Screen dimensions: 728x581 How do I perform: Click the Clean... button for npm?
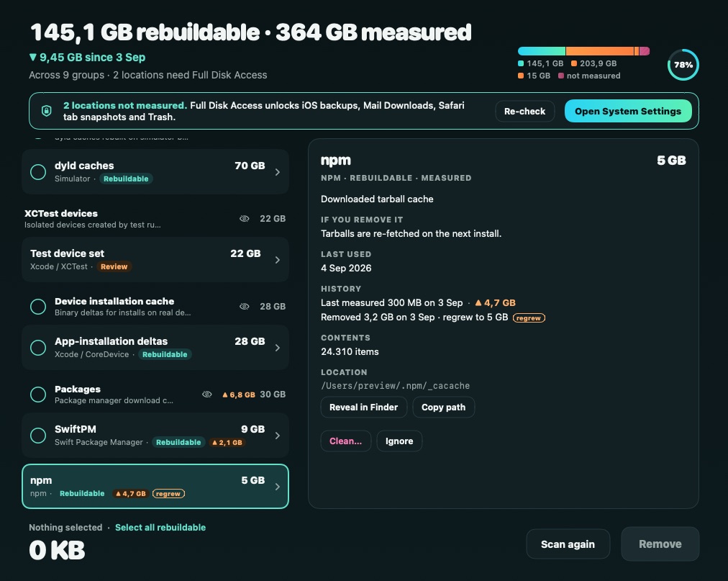[345, 441]
